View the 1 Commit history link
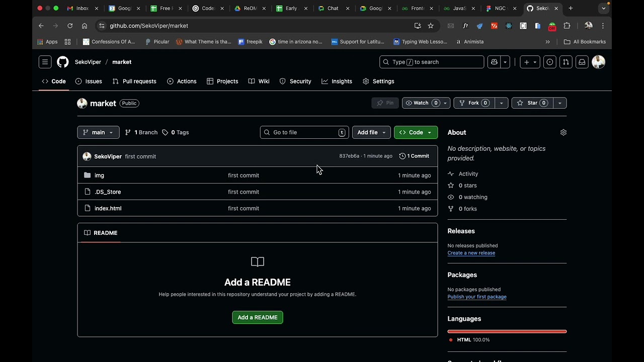Screen dimensions: 644x362 point(414,156)
